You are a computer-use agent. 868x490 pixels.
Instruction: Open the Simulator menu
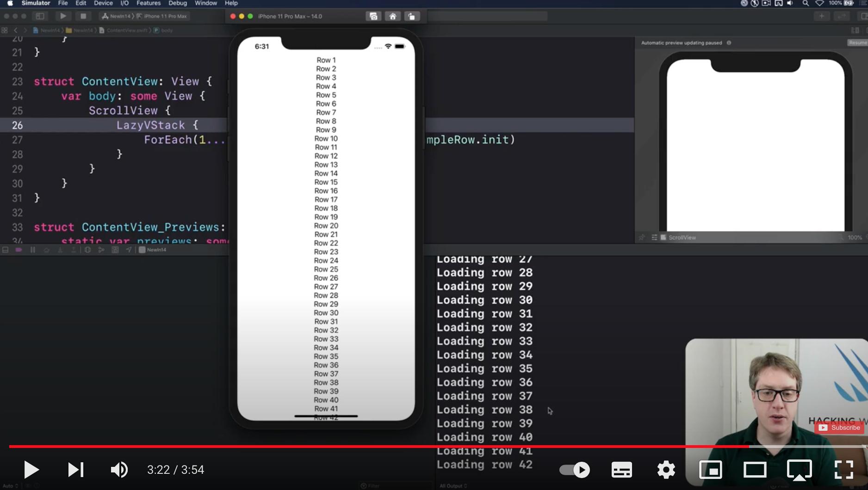point(36,3)
